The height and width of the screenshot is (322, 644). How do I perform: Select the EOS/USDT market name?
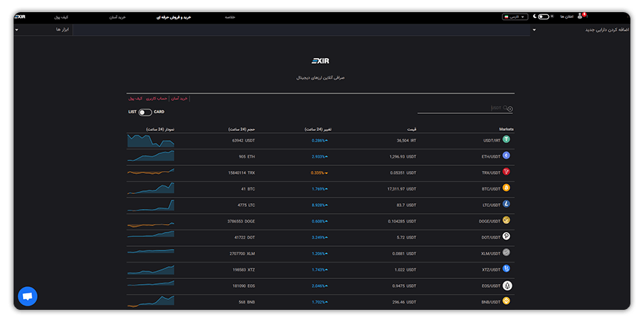491,286
